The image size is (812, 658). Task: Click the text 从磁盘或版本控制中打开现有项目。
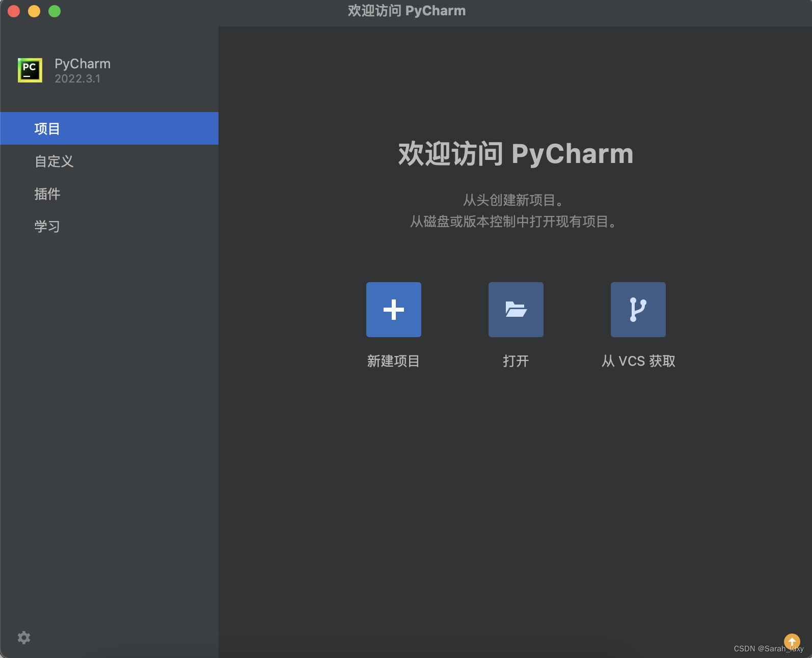click(x=515, y=222)
